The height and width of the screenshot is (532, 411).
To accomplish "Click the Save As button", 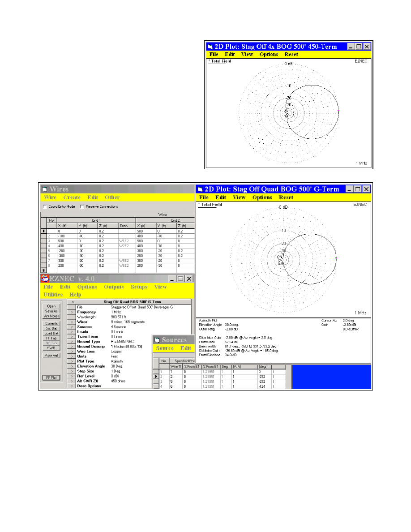I will (51, 311).
